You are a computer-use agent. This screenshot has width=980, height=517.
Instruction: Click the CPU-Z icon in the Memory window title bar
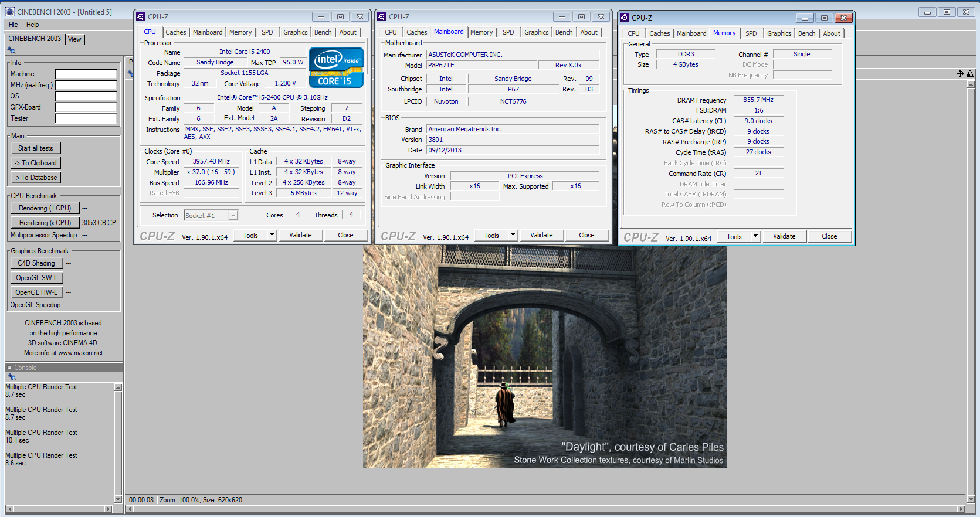point(625,18)
